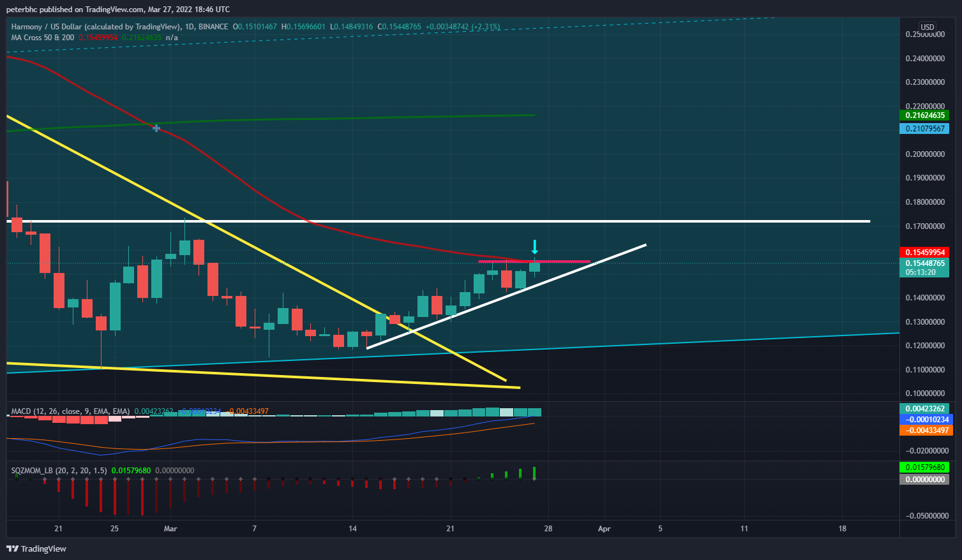This screenshot has height=560, width=962.
Task: Click the green 0.21624635 price axis tag
Action: pos(924,115)
